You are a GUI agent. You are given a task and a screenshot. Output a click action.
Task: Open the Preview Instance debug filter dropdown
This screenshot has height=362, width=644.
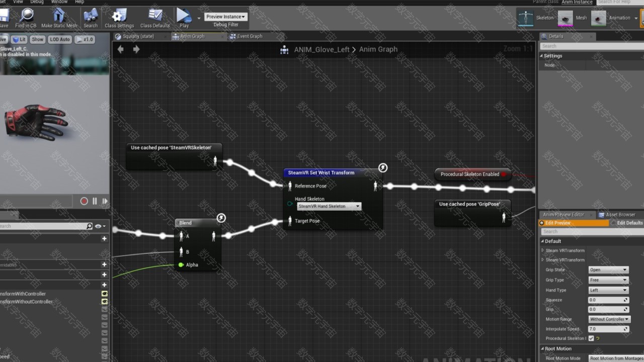click(226, 17)
